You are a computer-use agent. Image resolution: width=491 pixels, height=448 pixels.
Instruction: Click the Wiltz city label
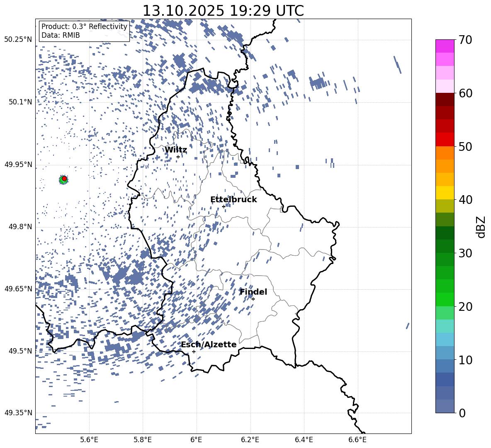click(176, 150)
